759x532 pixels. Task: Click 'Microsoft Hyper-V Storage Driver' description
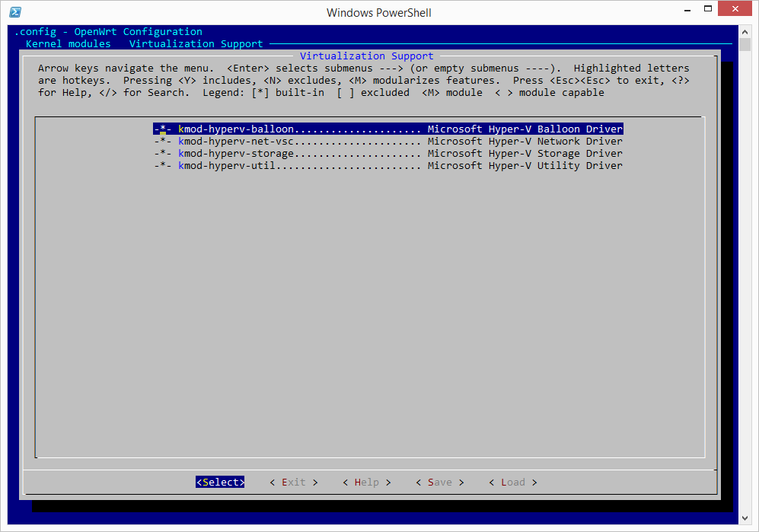pos(525,154)
